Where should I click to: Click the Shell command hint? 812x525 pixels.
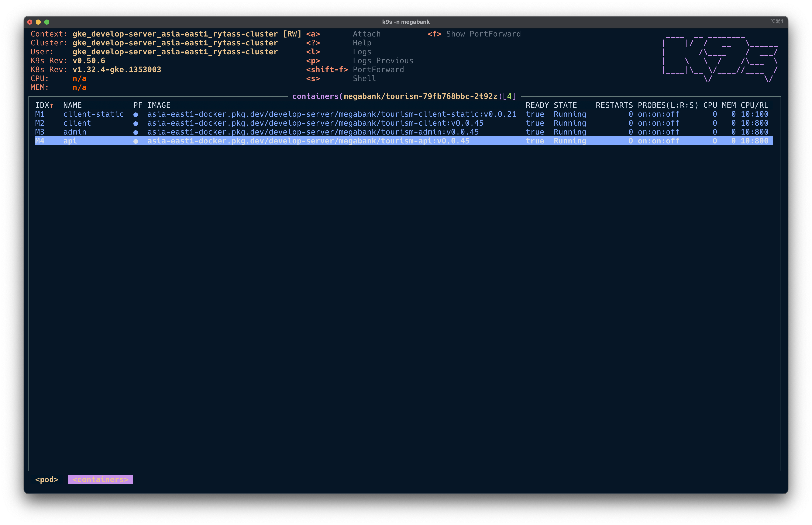(x=364, y=78)
